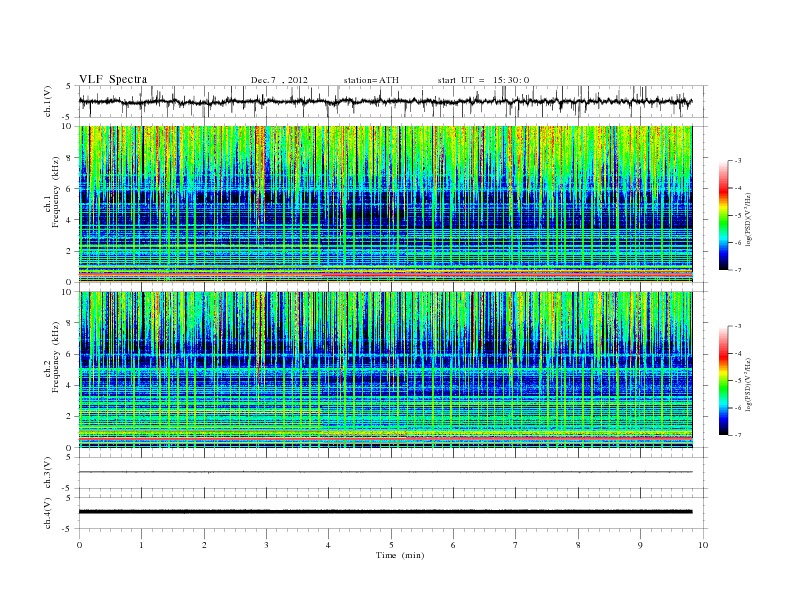Click the ch.1 spectrogram color scale bar
This screenshot has width=792, height=612.
pyautogui.click(x=723, y=216)
